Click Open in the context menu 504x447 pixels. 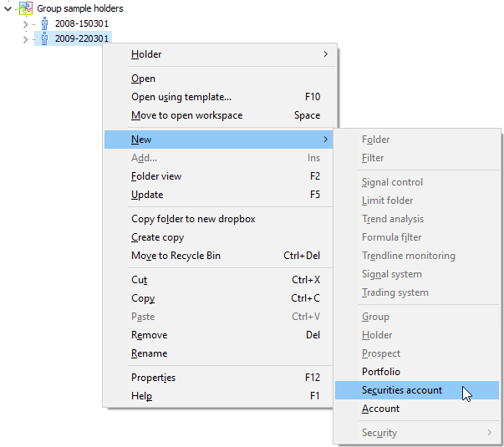point(143,79)
